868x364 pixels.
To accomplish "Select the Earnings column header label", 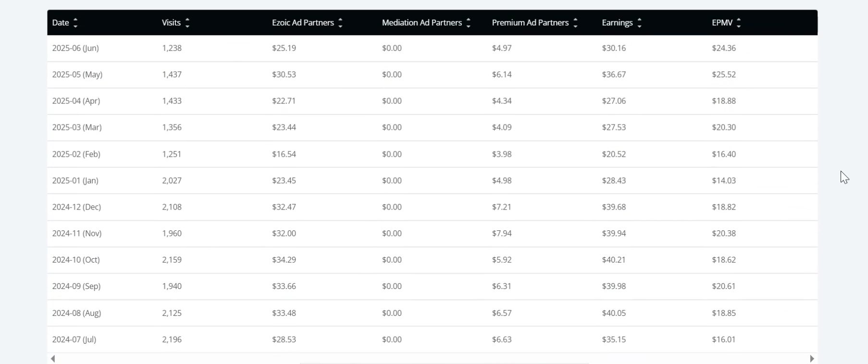I will [617, 23].
